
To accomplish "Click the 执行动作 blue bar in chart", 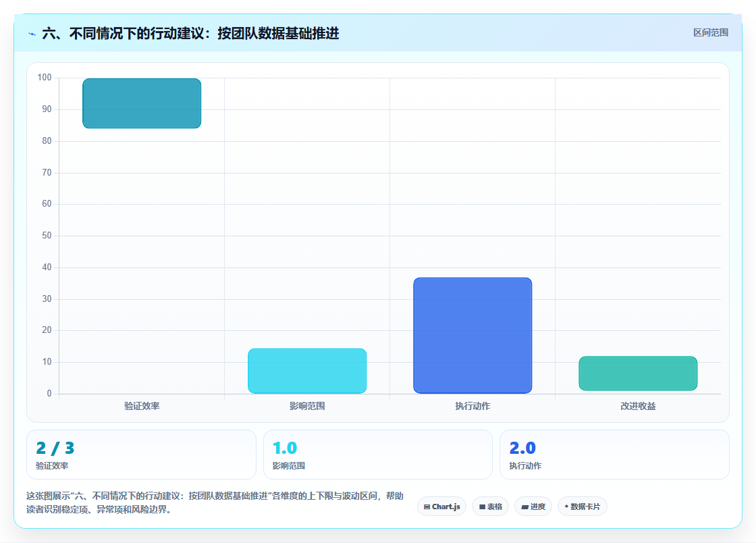I will point(473,336).
